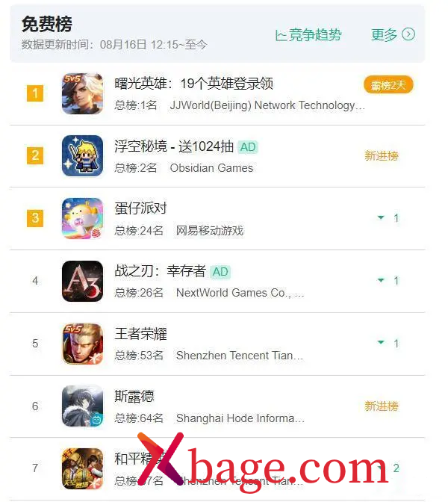The height and width of the screenshot is (502, 448).
Task: Click the rank down arrow for 王者荣耀
Action: (381, 343)
